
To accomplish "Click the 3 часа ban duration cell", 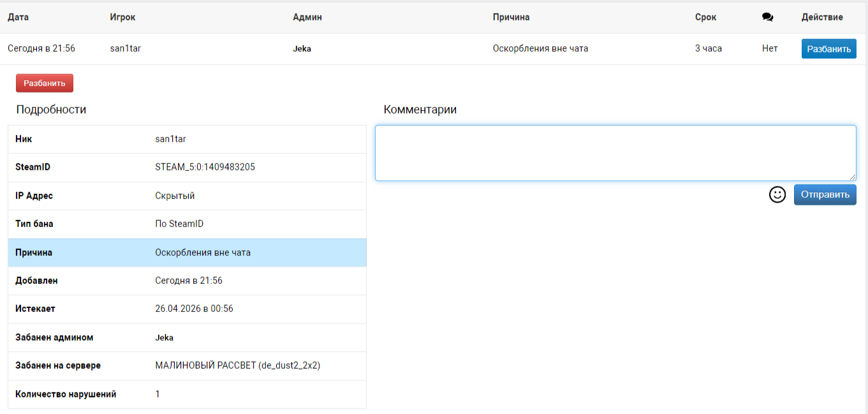I will (x=708, y=48).
